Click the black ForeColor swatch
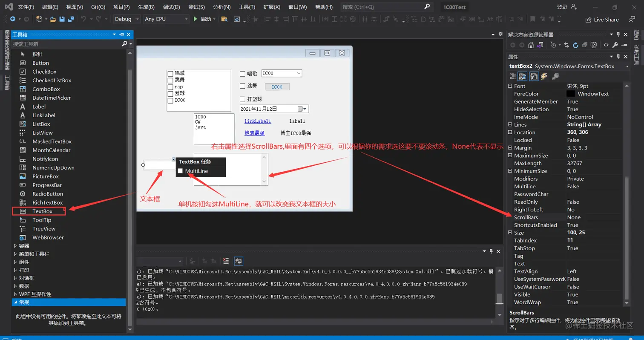 [571, 94]
